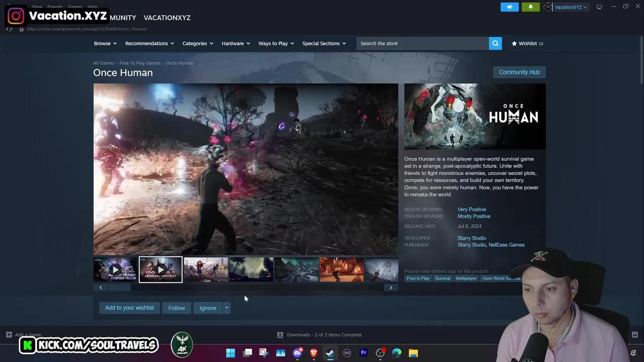Viewport: 644px width, 362px height.
Task: Select the Free to Play tag
Action: (418, 279)
